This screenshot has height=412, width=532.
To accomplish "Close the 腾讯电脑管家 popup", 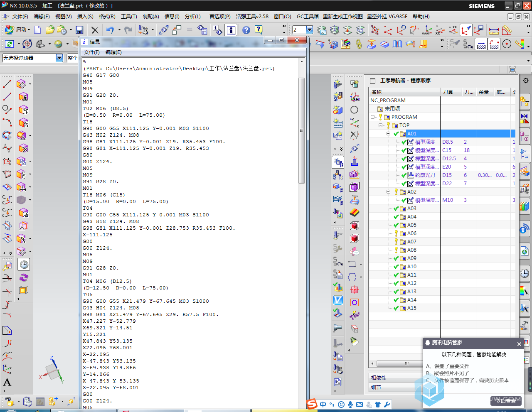I will coord(519,344).
